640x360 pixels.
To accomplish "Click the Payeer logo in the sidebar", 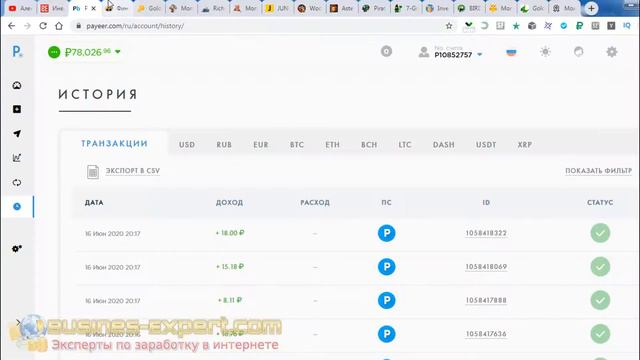I will coord(16,51).
